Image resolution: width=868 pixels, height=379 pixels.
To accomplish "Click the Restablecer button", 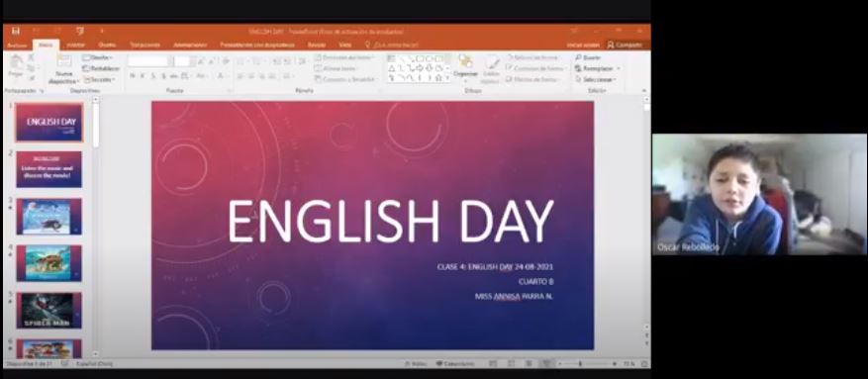I will [x=101, y=68].
